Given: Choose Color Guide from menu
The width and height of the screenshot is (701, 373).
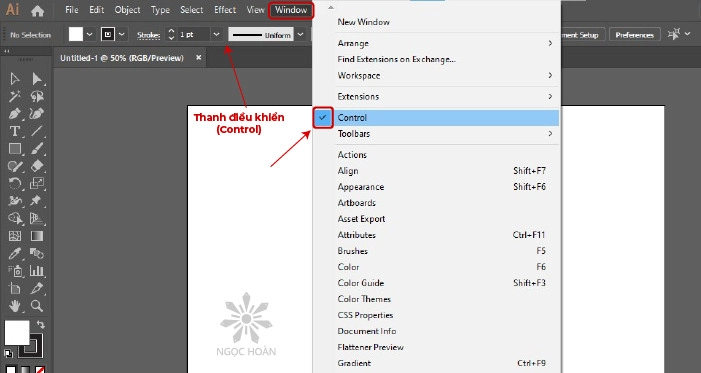Looking at the screenshot, I should 360,283.
